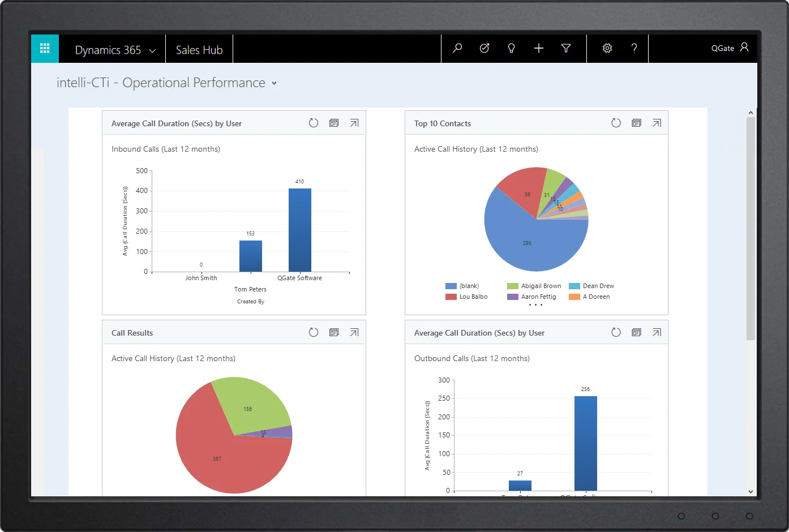Click the search magnifier icon

[x=457, y=48]
